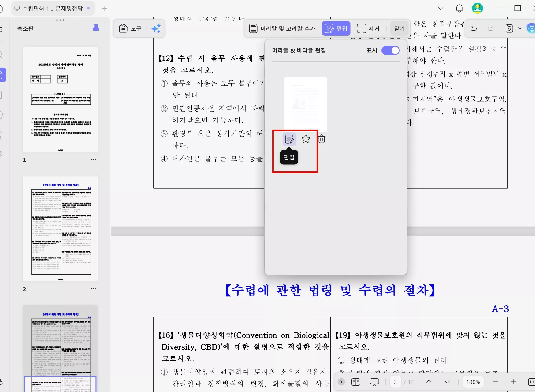
Task: Click the save (floppy disk) icon
Action: 509,28
